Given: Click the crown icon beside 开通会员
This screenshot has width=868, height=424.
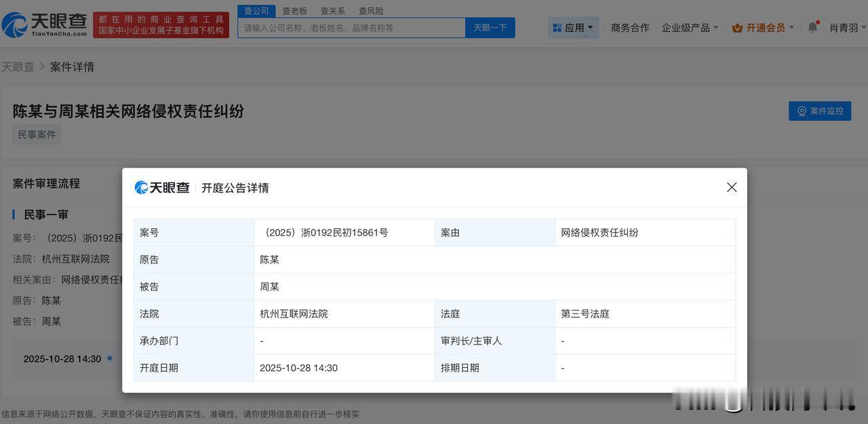Looking at the screenshot, I should [737, 28].
